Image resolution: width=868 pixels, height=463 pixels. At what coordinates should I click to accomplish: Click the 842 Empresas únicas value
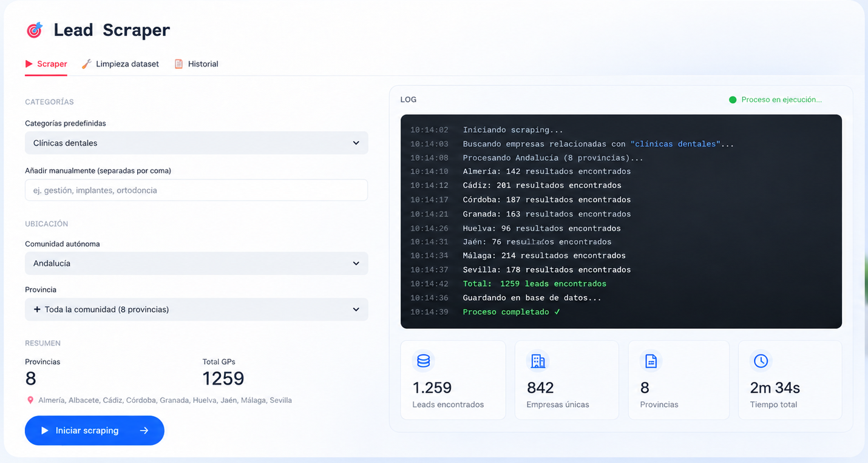coord(540,388)
